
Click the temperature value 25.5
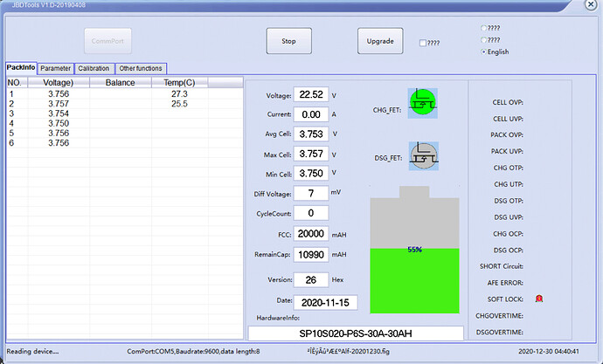point(180,104)
